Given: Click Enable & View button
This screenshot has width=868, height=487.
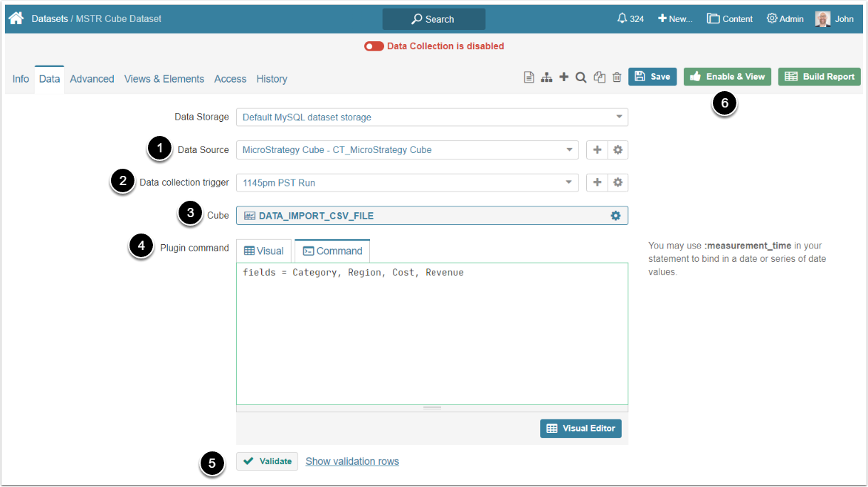Looking at the screenshot, I should click(727, 77).
